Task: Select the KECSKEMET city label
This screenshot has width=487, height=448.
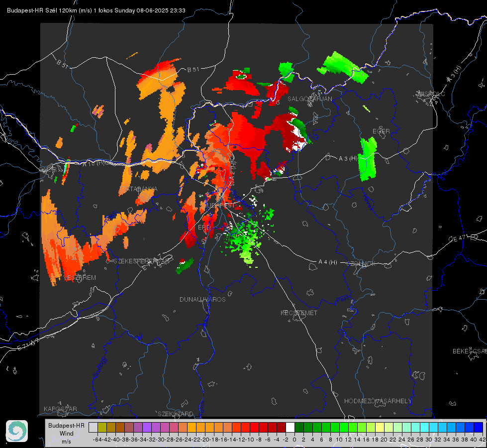Action: point(299,313)
